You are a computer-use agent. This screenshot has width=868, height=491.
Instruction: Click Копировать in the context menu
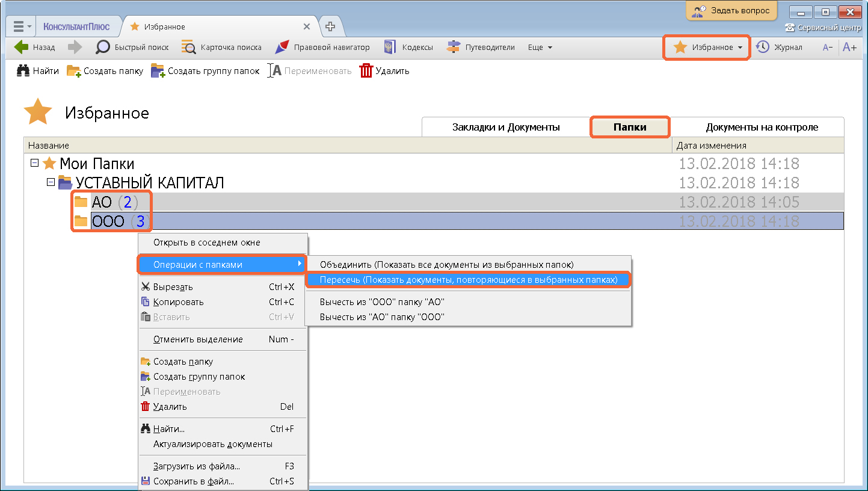223,302
